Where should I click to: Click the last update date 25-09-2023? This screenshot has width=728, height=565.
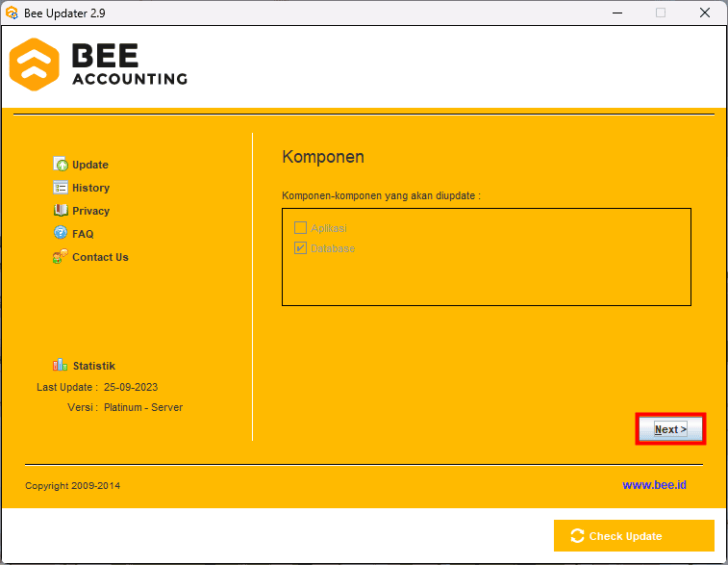131,387
